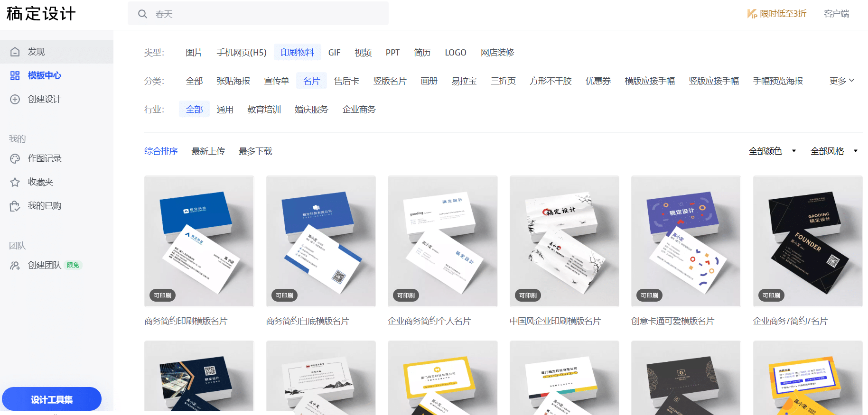The height and width of the screenshot is (415, 868).
Task: Select the 企业商务 industry filter
Action: coord(359,109)
